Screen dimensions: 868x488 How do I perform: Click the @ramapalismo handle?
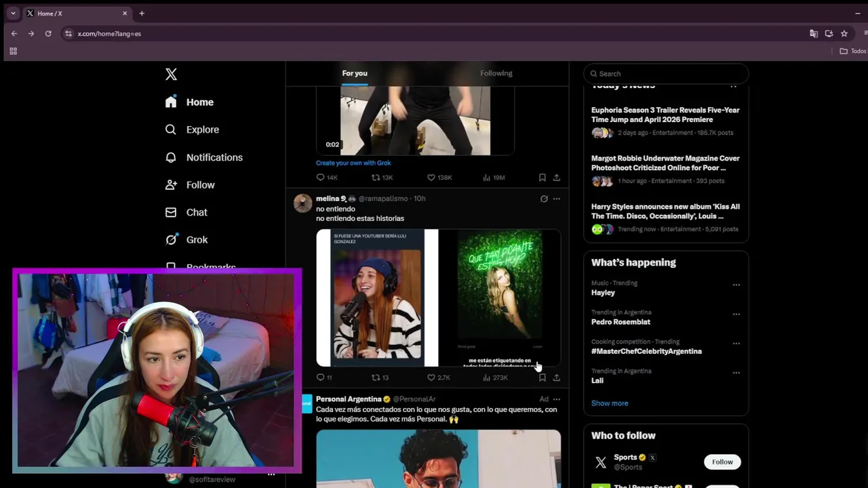pyautogui.click(x=383, y=199)
